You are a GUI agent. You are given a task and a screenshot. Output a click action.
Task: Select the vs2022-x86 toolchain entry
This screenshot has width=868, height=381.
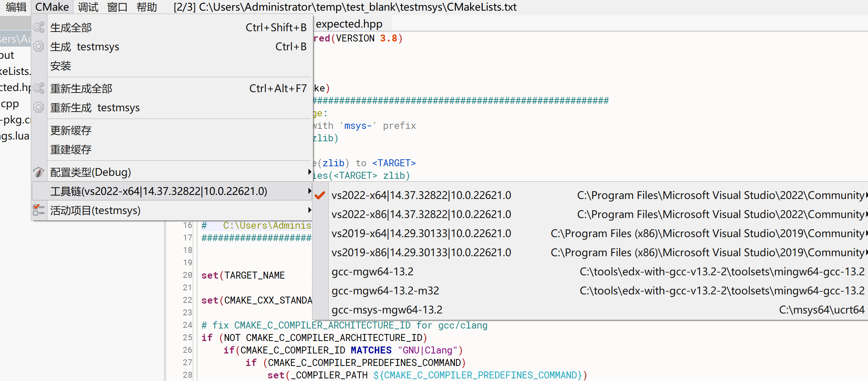click(421, 214)
